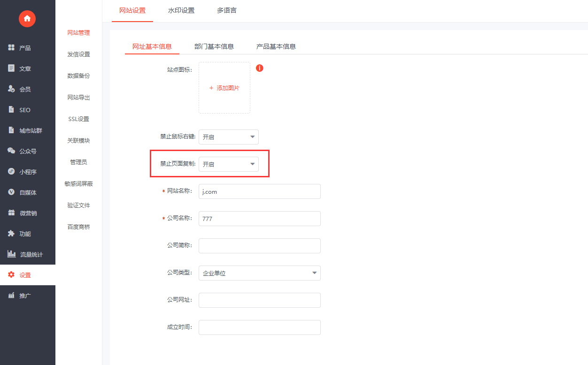The height and width of the screenshot is (365, 588).
Task: Go to SEO label in the main sidebar
Action: (x=25, y=110)
